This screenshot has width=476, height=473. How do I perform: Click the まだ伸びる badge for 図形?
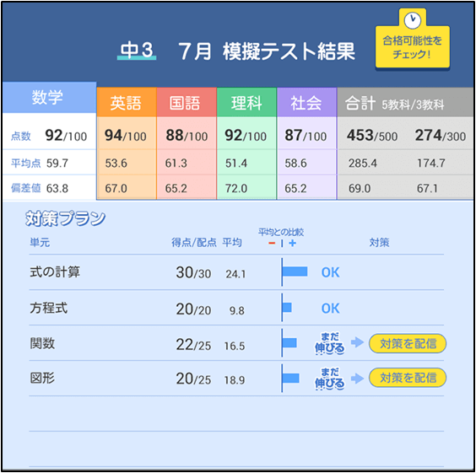point(330,378)
